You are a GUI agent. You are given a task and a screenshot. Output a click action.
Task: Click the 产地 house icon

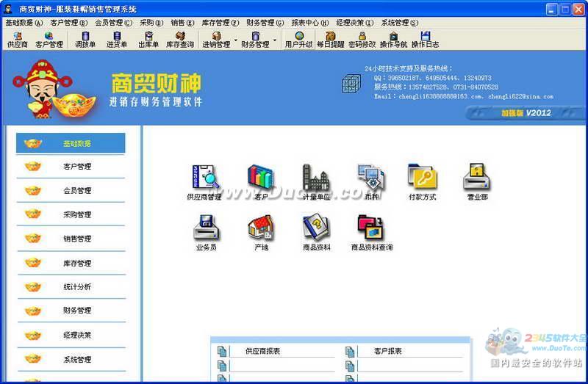(261, 228)
